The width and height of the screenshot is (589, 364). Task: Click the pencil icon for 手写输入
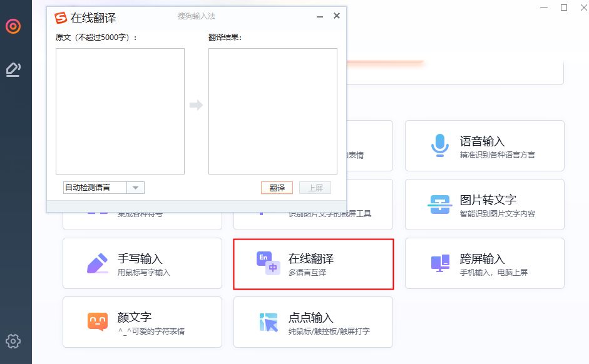[x=98, y=263]
